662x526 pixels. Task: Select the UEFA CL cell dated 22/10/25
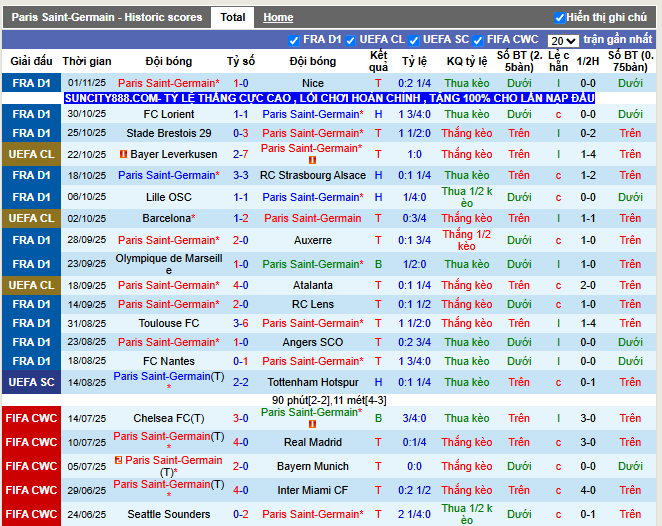[x=32, y=154]
